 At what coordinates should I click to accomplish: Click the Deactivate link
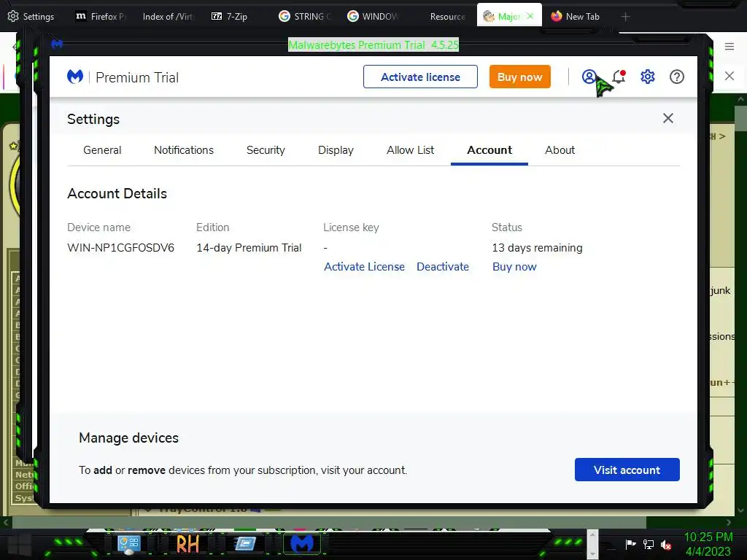pyautogui.click(x=443, y=267)
